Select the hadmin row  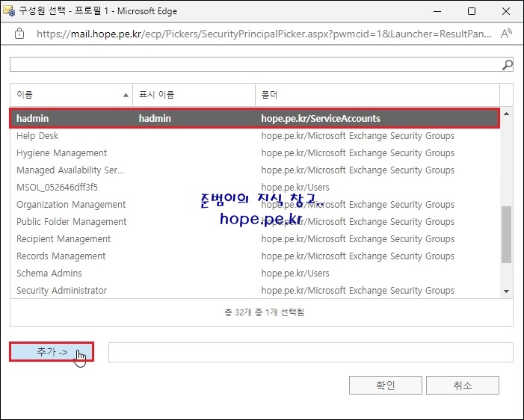coord(255,118)
